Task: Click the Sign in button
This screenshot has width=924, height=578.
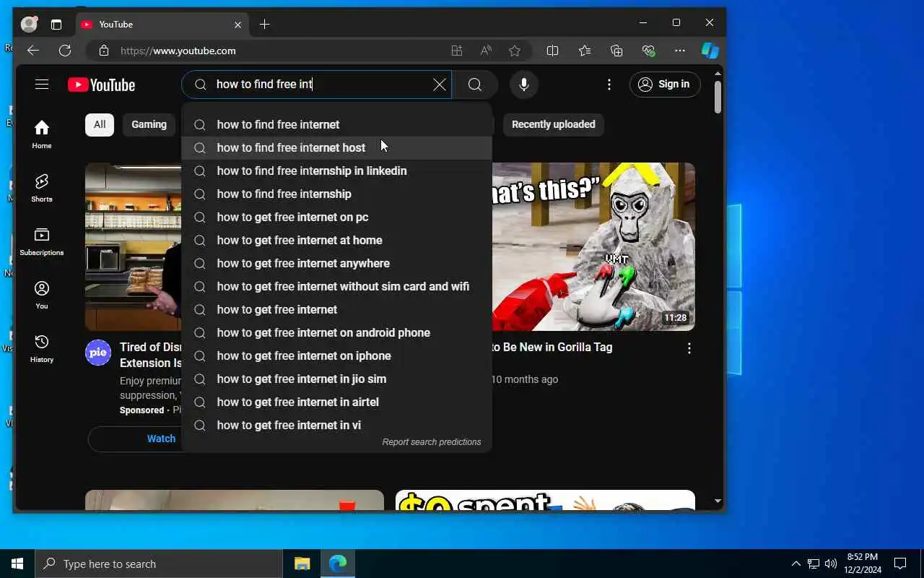Action: [x=665, y=85]
